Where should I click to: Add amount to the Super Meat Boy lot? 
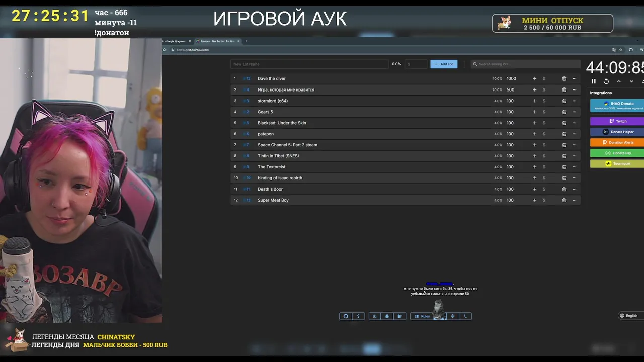pos(534,201)
